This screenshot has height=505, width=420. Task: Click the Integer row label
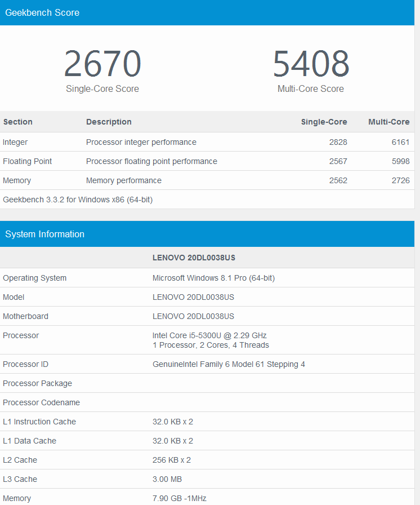(15, 142)
